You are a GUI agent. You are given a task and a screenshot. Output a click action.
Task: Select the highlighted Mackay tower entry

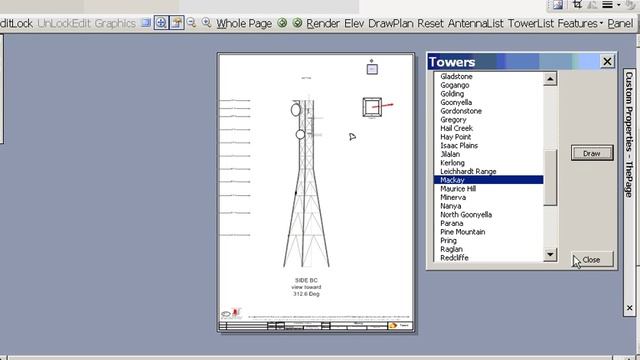(x=489, y=180)
